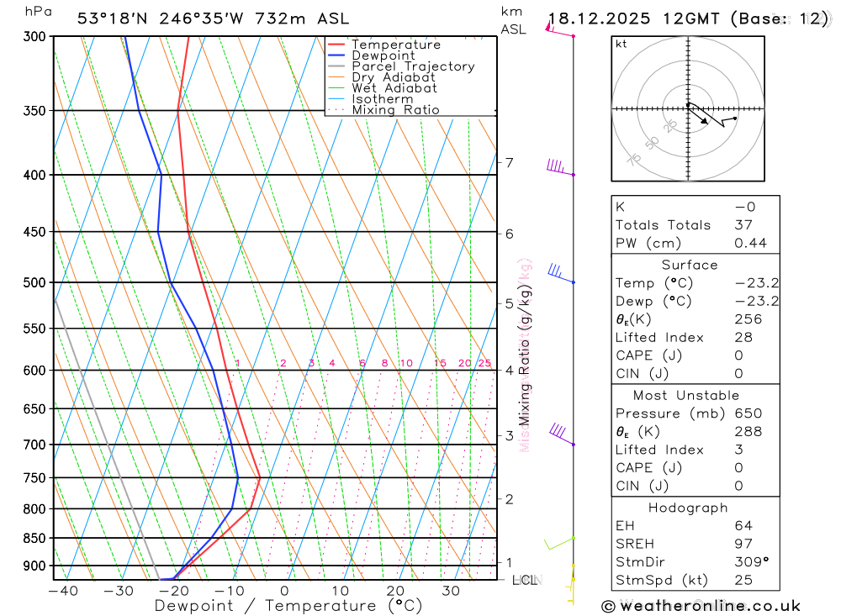Click the Surface section heading
This screenshot has height=616, width=841.
pyautogui.click(x=690, y=265)
